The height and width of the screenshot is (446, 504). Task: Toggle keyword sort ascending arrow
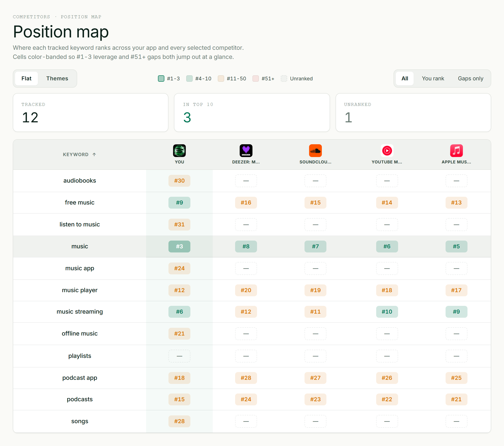(x=94, y=155)
